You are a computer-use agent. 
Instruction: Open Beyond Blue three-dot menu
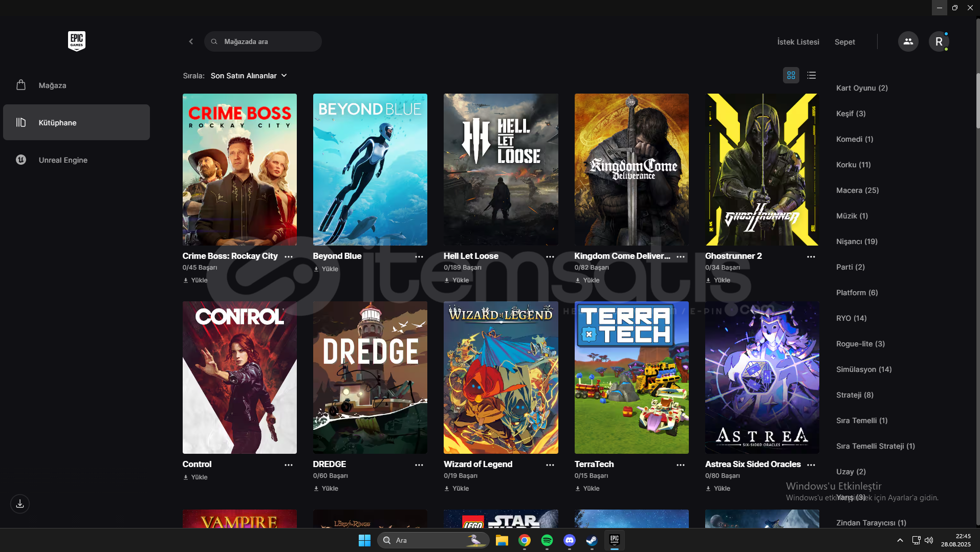pos(419,256)
